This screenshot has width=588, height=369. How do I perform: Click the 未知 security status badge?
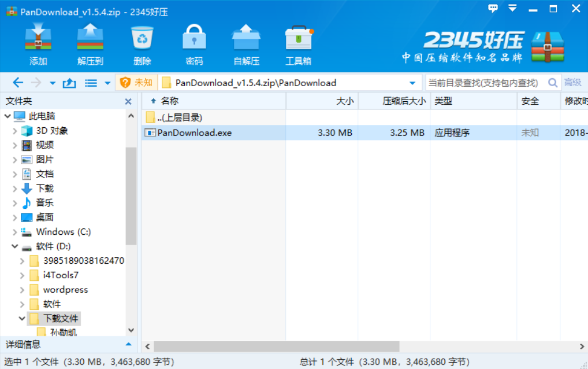click(x=136, y=83)
